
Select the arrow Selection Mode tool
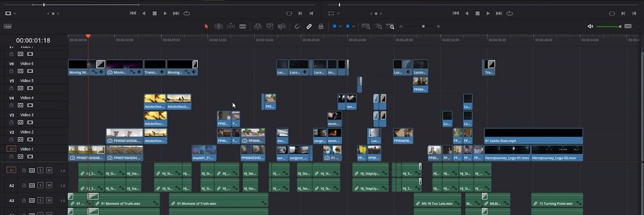206,26
